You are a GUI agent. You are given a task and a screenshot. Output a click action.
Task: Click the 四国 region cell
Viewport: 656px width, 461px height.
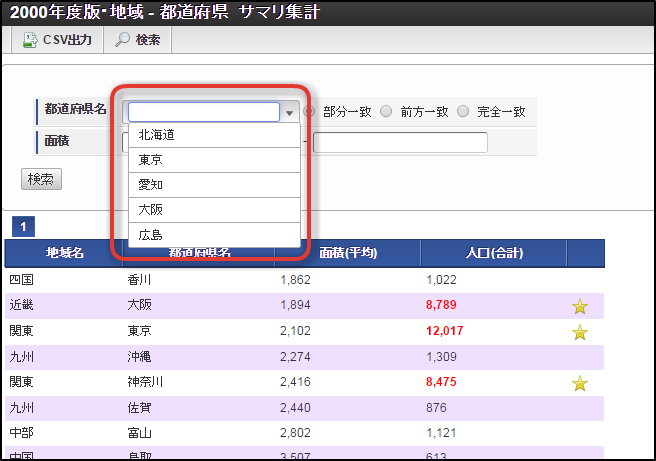21,279
